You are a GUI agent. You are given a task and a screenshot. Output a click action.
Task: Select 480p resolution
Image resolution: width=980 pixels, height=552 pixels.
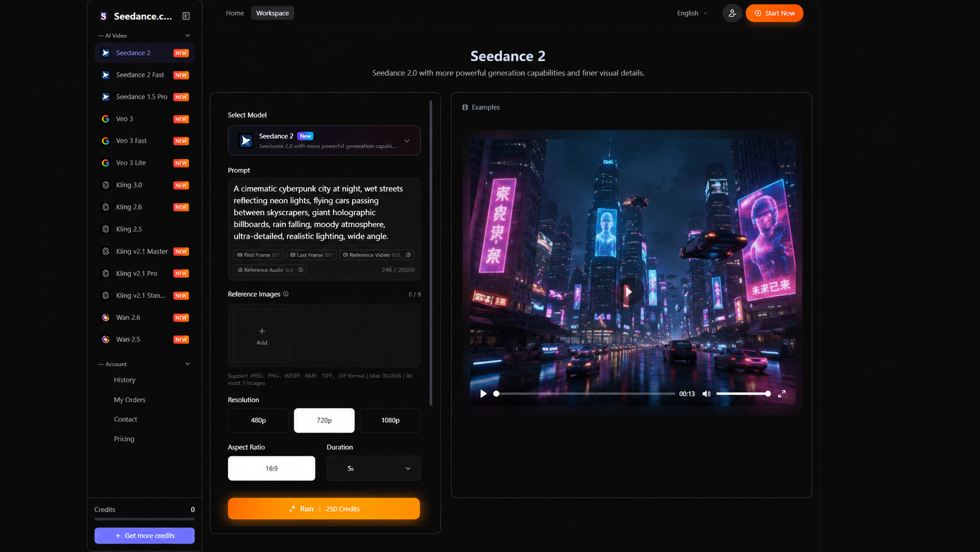click(x=258, y=420)
